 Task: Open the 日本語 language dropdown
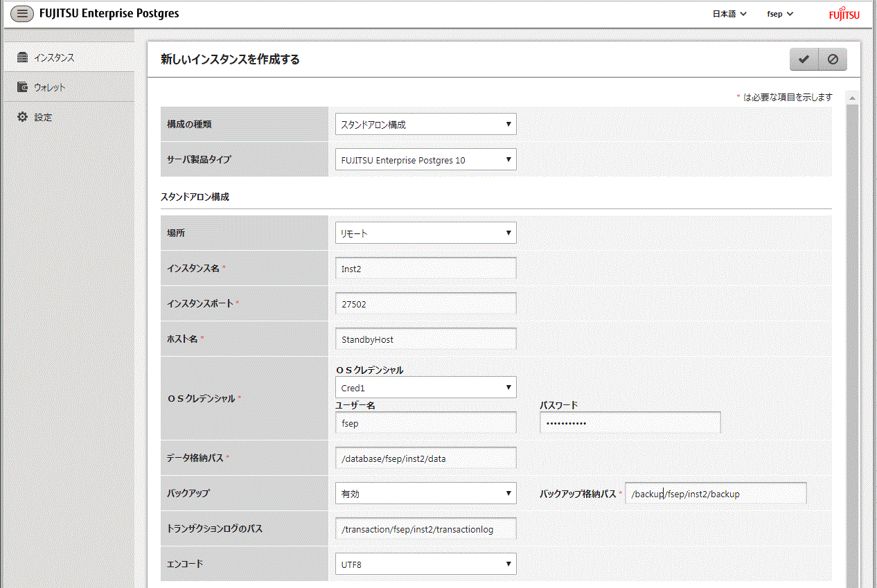pos(729,14)
